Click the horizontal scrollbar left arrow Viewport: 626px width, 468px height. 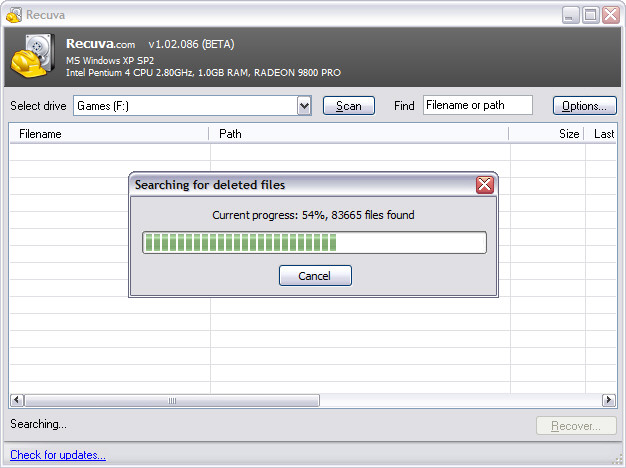click(x=16, y=400)
